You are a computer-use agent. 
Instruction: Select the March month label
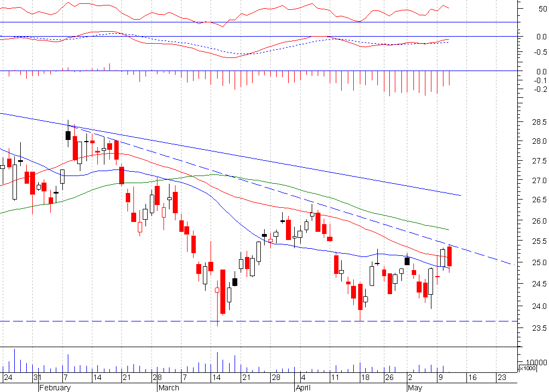(x=169, y=388)
